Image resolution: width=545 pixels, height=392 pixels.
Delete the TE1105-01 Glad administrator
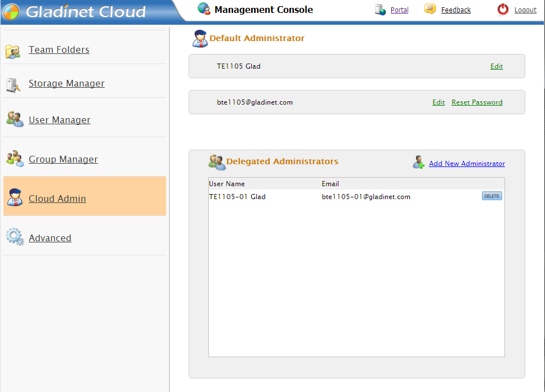[x=492, y=196]
